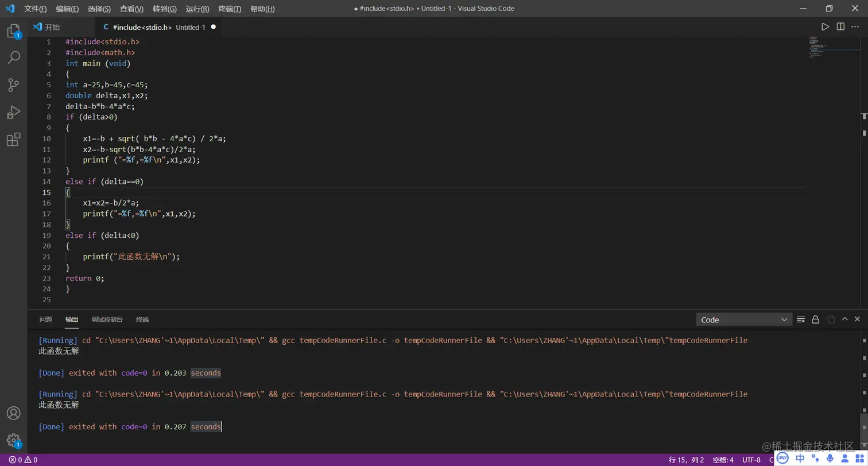Click the printf("此函数无解\n") line
868x466 pixels.
[131, 257]
